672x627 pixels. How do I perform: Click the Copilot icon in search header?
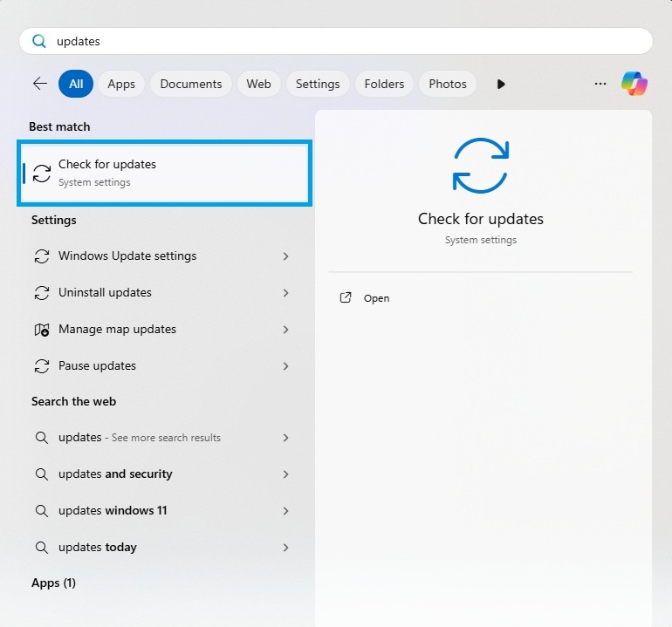[634, 84]
